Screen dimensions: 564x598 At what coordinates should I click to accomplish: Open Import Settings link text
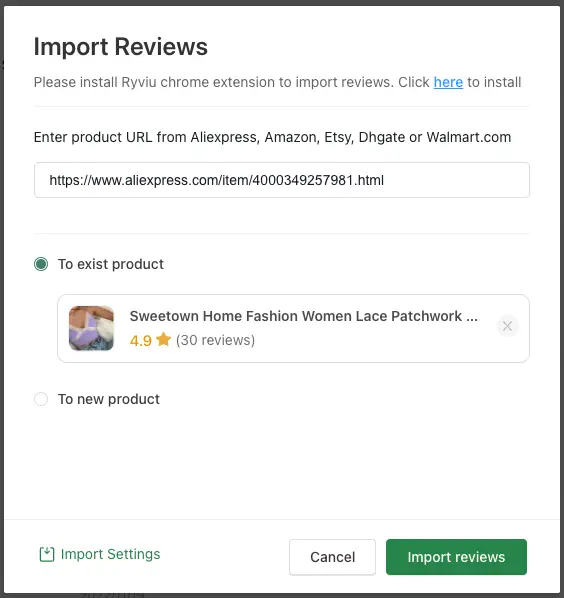[x=111, y=554]
